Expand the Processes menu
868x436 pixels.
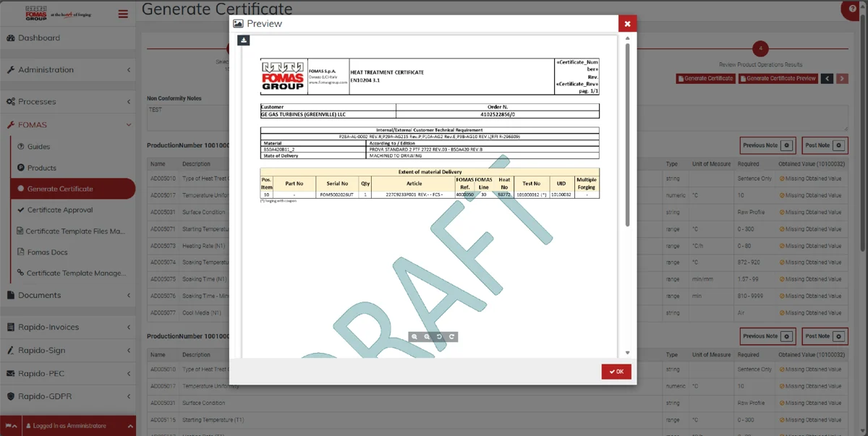(68, 102)
